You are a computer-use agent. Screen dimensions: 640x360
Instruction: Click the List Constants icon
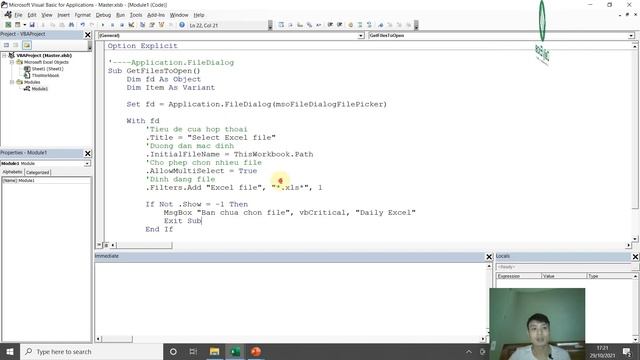pyautogui.click(x=291, y=25)
